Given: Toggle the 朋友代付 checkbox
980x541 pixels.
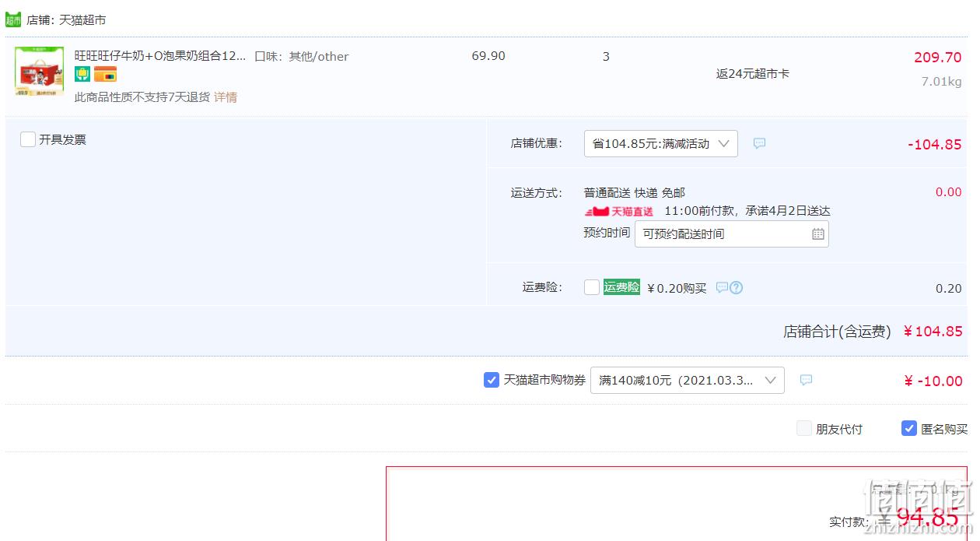Looking at the screenshot, I should tap(804, 428).
